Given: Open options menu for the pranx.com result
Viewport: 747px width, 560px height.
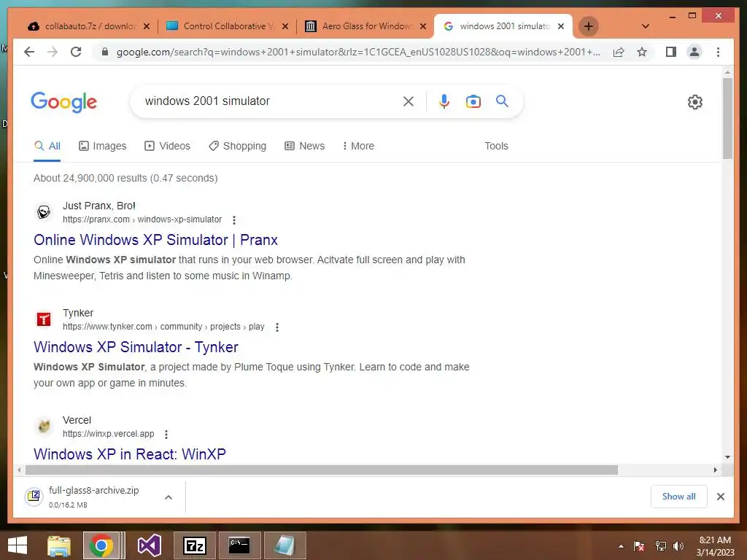Looking at the screenshot, I should (234, 220).
